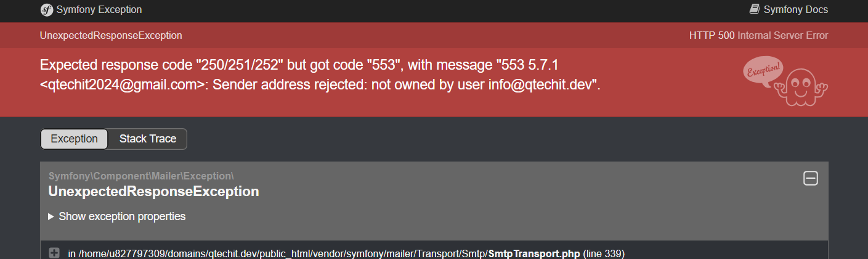868x259 pixels.
Task: Click the HTTP 500 Internal Server Error status
Action: 758,36
